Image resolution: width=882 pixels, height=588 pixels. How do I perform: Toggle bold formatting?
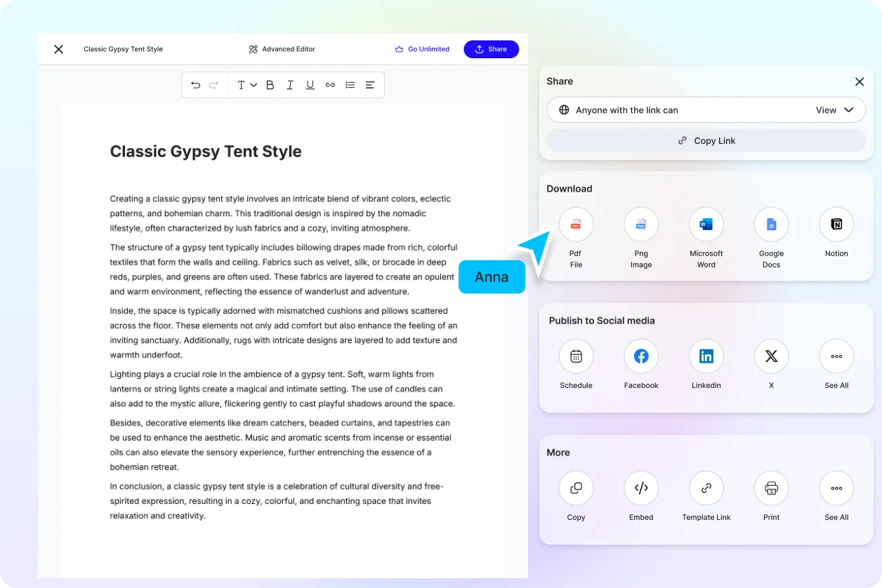coord(270,85)
